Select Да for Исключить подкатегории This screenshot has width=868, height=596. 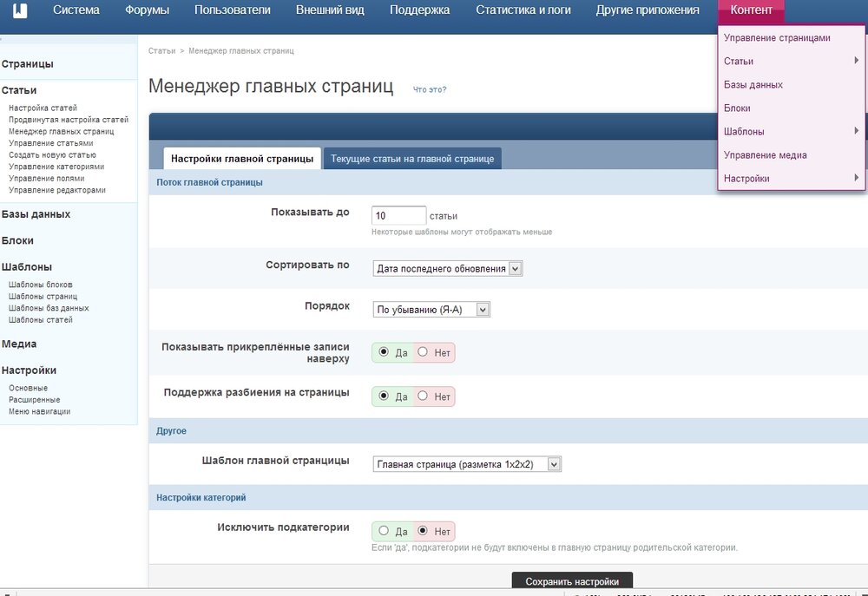[384, 531]
